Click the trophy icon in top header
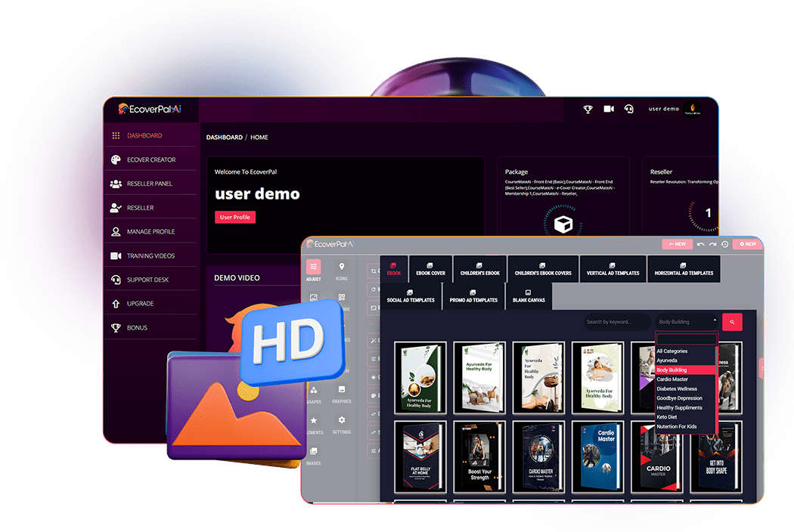 [x=588, y=110]
